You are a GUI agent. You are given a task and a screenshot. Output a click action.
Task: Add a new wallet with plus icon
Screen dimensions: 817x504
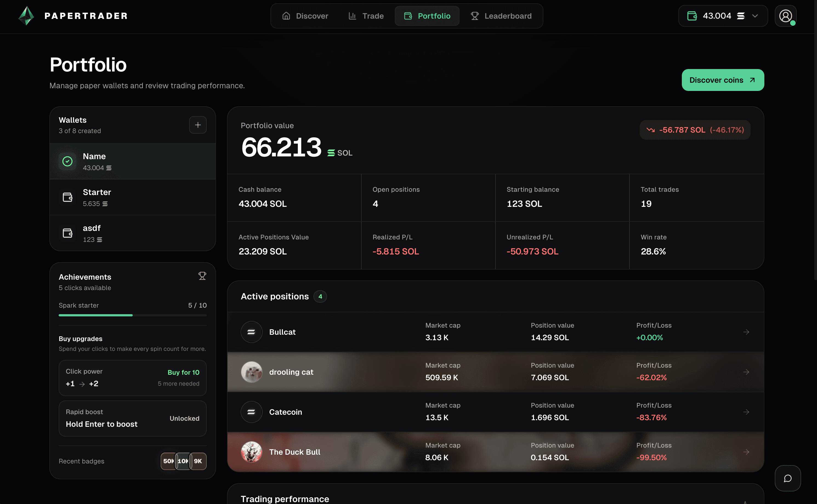tap(198, 125)
